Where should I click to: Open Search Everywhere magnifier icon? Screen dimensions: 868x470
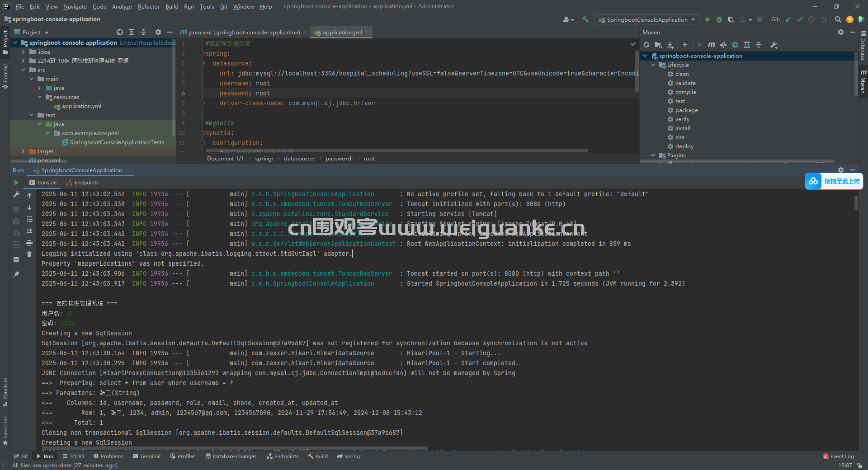[x=838, y=19]
